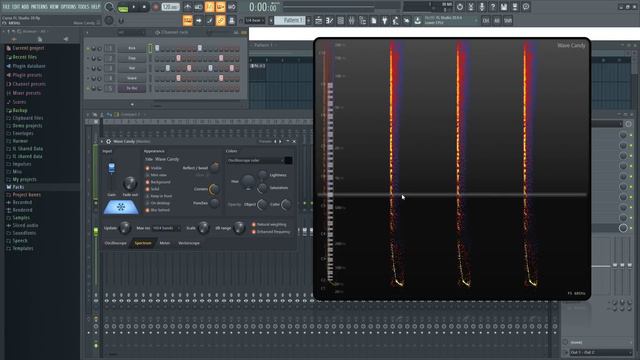Open the plugin picker plug icon
The height and width of the screenshot is (360, 640).
(x=384, y=20)
